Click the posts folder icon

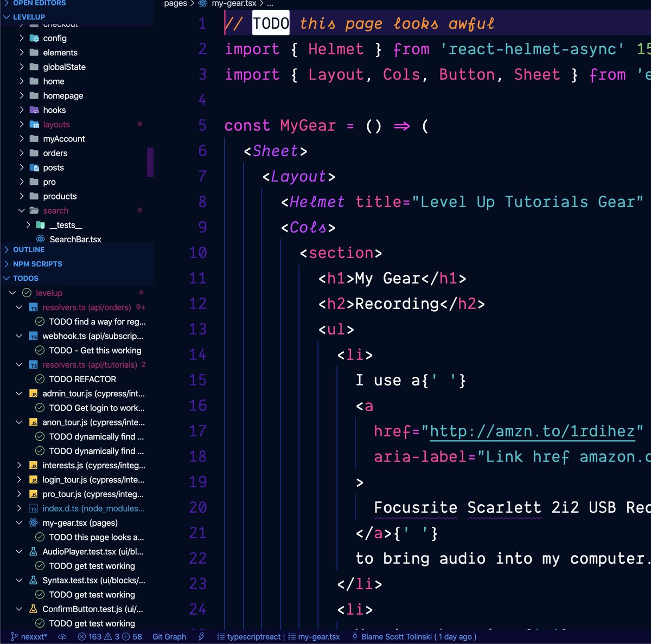click(34, 168)
